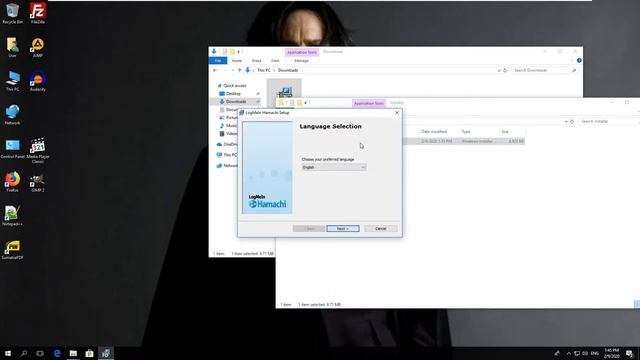Switch to Manage ribbon tab in Downloads

(x=302, y=60)
